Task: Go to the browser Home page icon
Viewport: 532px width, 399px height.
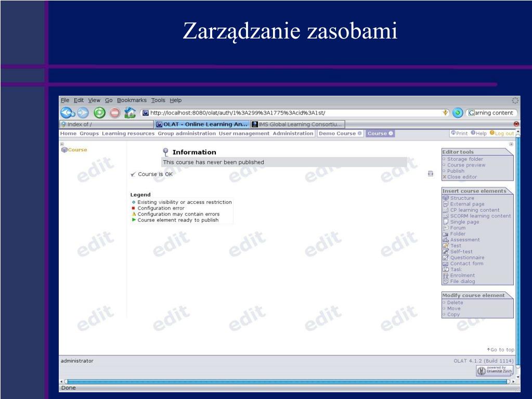Action: point(130,113)
